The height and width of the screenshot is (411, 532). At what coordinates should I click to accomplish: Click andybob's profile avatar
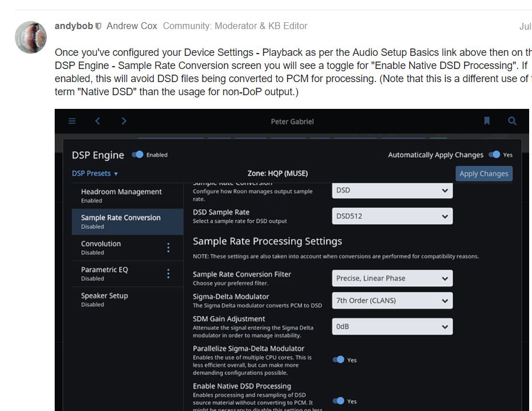[x=31, y=38]
